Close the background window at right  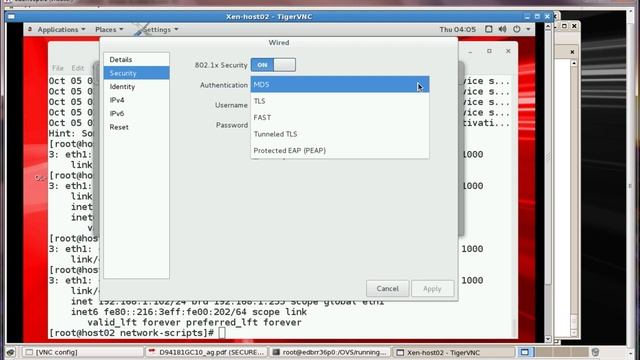pos(574,26)
